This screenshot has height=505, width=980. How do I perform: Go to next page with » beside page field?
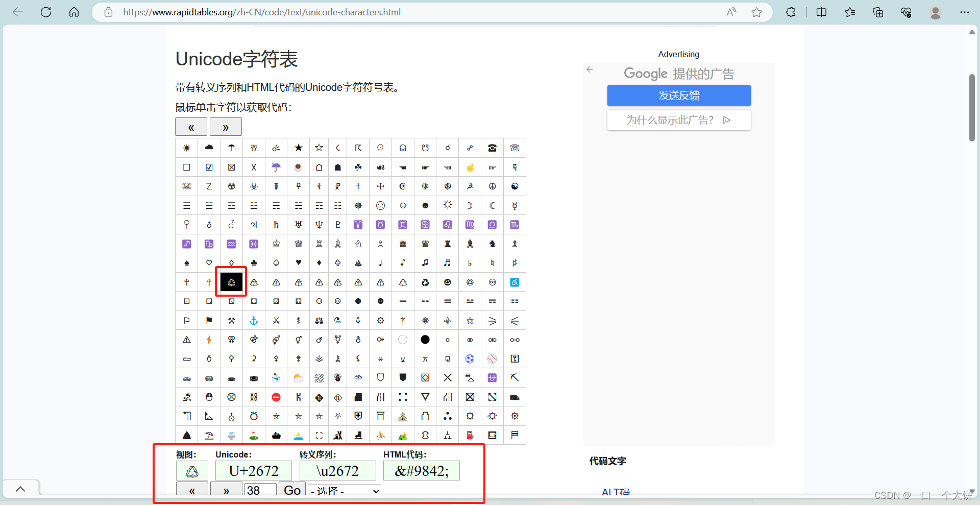coord(226,490)
